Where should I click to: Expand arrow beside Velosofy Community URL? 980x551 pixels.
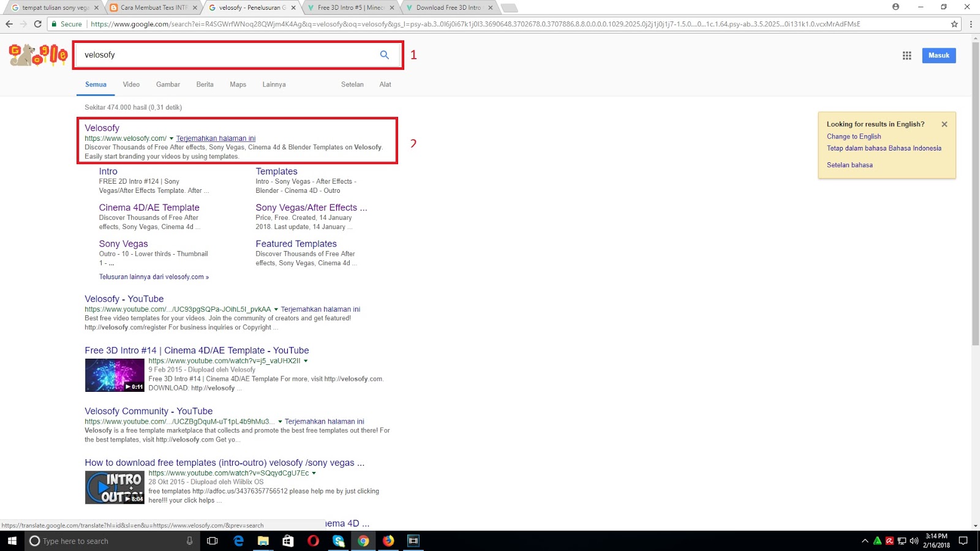280,421
